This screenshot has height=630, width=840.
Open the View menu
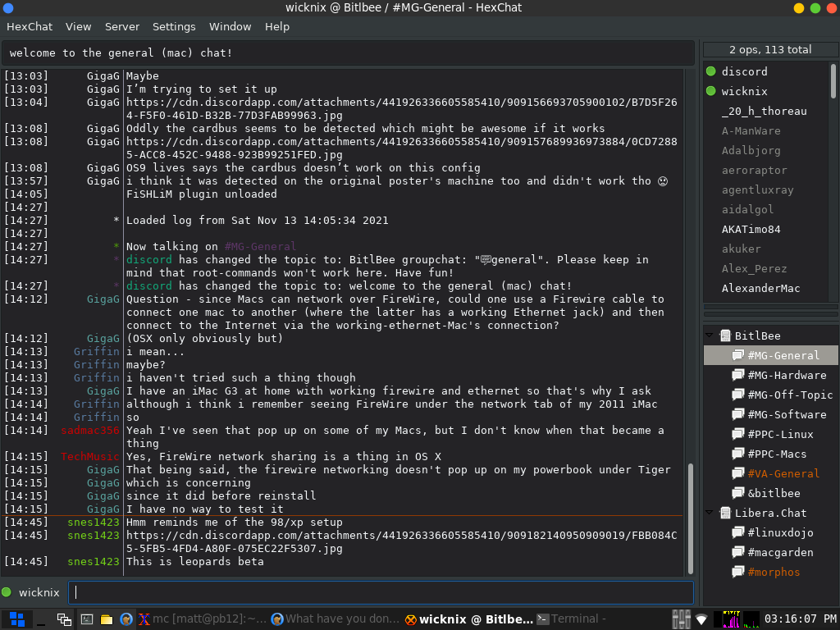pos(78,27)
